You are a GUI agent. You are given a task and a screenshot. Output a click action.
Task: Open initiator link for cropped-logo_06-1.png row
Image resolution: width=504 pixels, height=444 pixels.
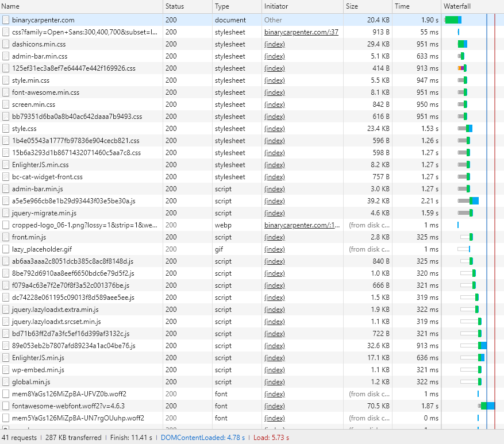pos(302,225)
